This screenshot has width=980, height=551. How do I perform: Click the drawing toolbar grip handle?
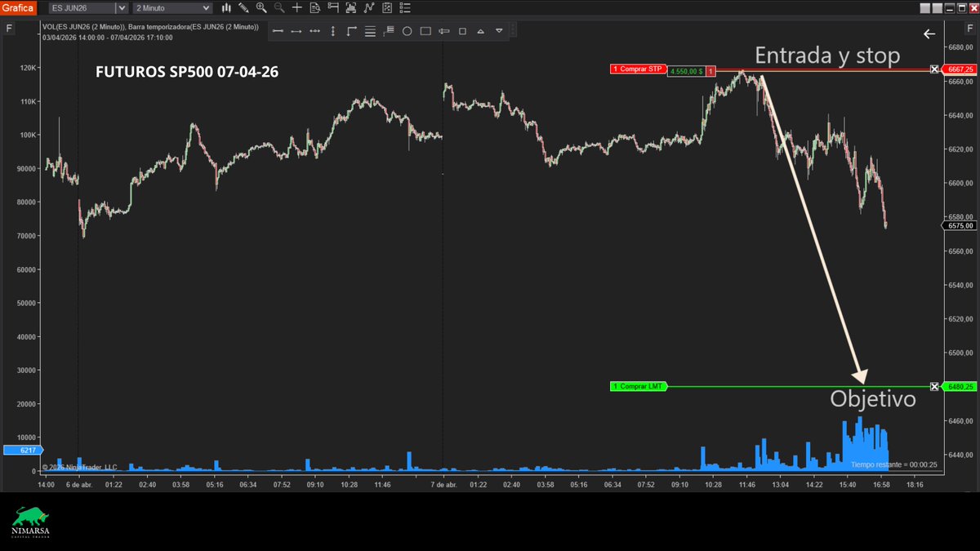tap(513, 31)
